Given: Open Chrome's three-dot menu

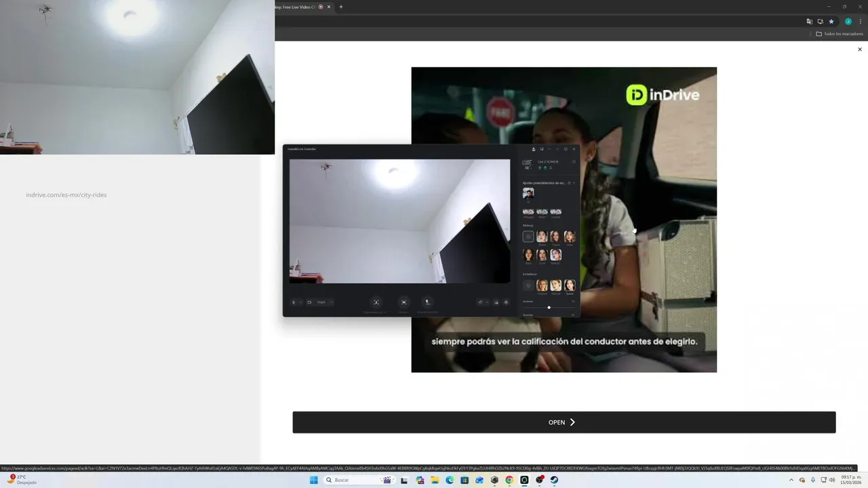Looking at the screenshot, I should 861,22.
